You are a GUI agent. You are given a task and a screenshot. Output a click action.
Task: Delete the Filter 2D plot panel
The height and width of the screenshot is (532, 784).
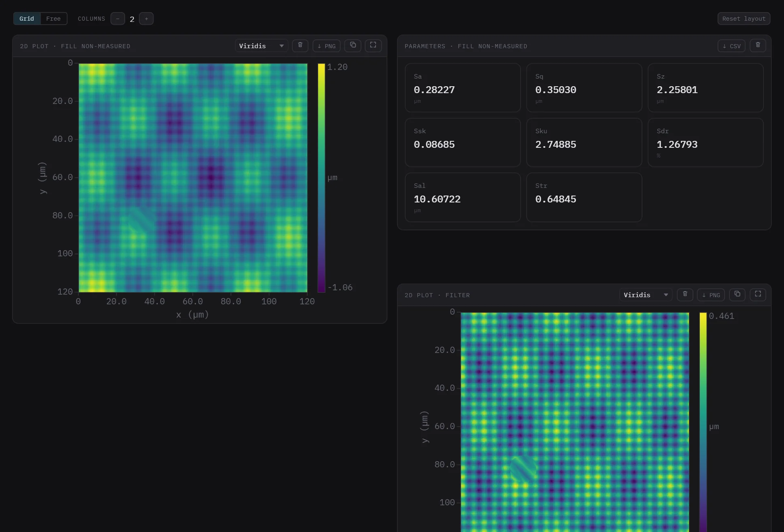pyautogui.click(x=685, y=295)
